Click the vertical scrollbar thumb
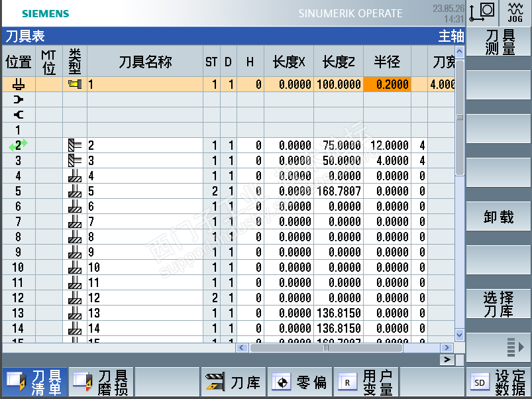 click(x=460, y=117)
